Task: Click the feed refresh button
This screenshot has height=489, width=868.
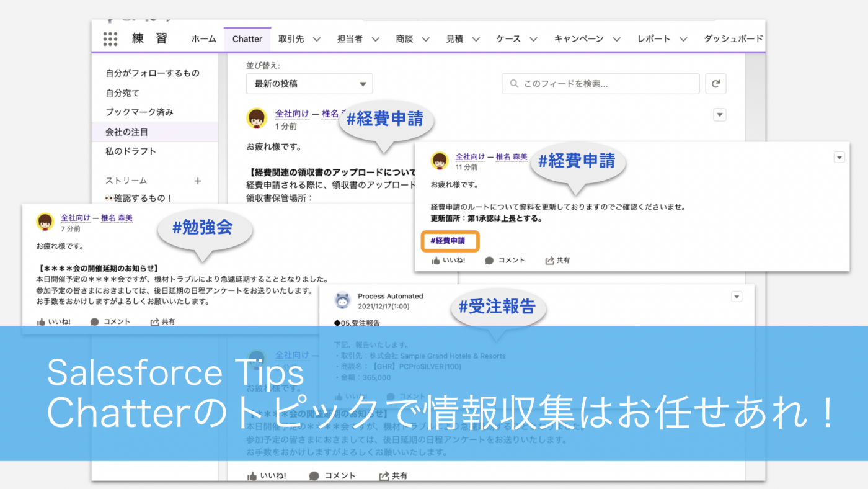Action: [x=715, y=84]
